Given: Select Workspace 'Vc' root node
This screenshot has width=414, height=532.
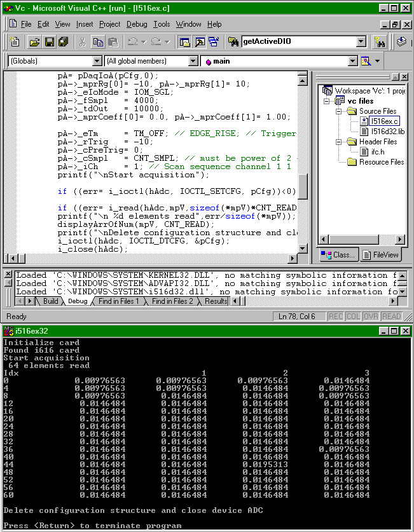Looking at the screenshot, I should click(x=369, y=91).
